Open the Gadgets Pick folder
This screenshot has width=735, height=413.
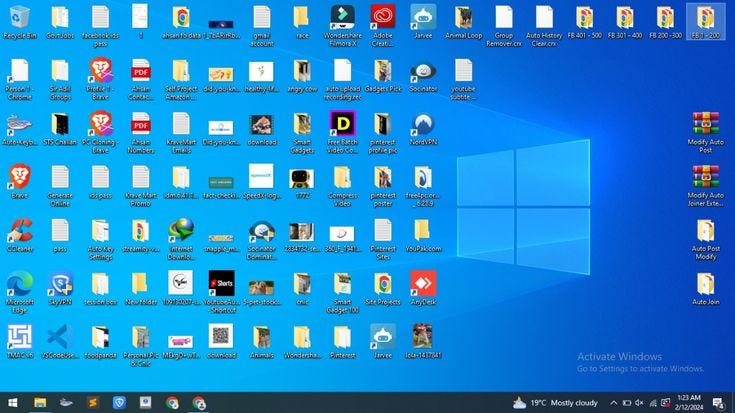383,75
